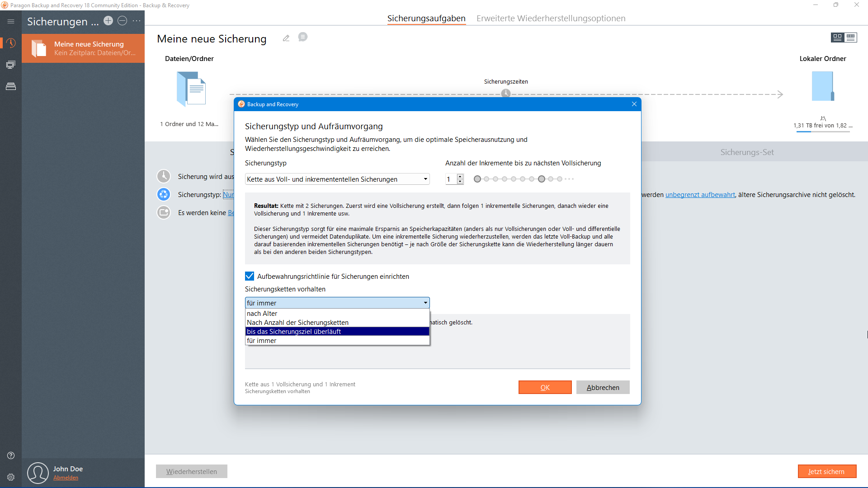Screen dimensions: 868x488
Task: Click the first dot on increments slider
Action: coord(477,179)
